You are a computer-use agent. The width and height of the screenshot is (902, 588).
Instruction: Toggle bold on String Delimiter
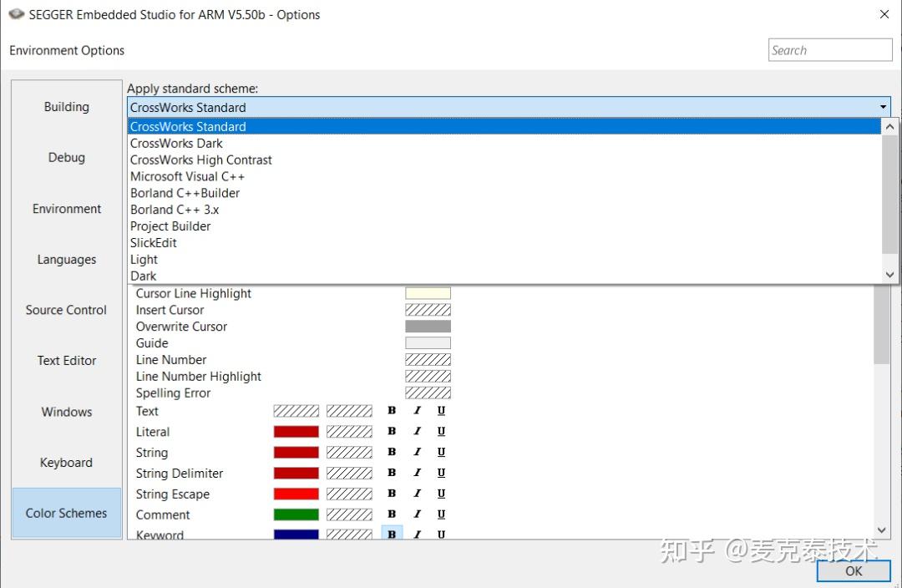pos(392,473)
